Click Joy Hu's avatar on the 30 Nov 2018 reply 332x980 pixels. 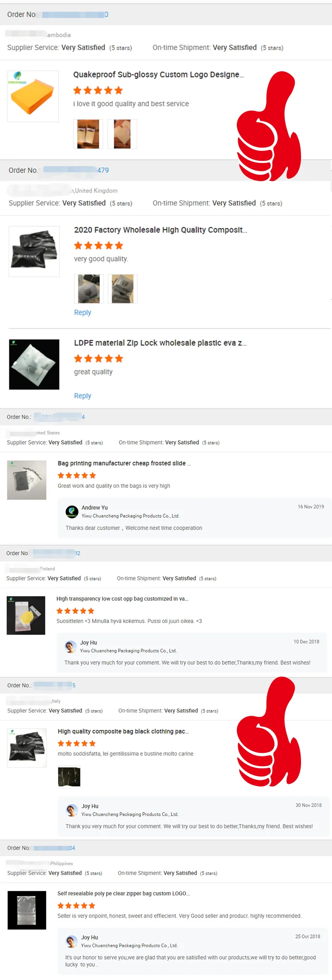coord(72,810)
